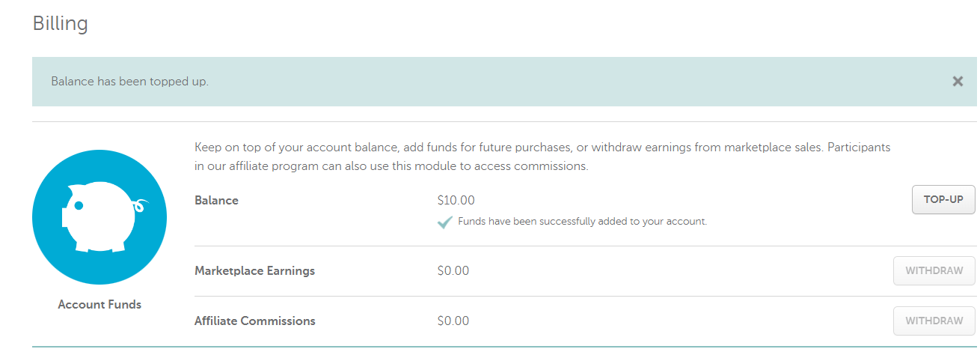980x352 pixels.
Task: Add funds with the TOP-UP button
Action: click(943, 200)
